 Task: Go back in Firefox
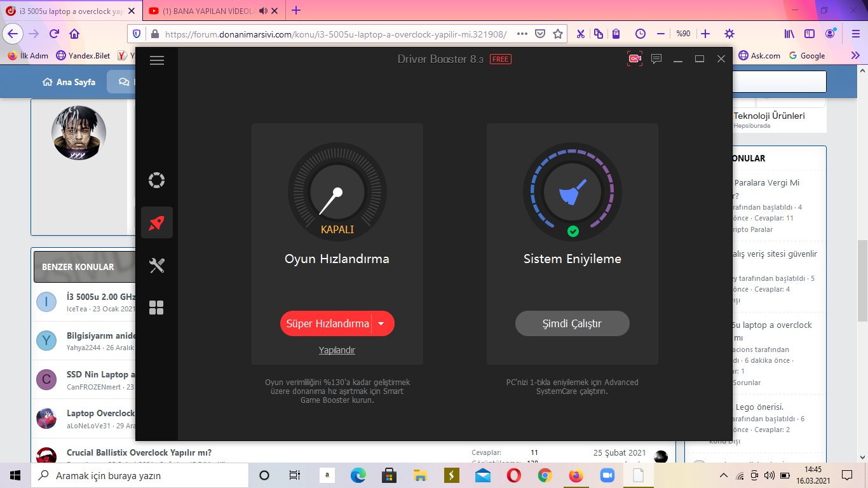13,34
